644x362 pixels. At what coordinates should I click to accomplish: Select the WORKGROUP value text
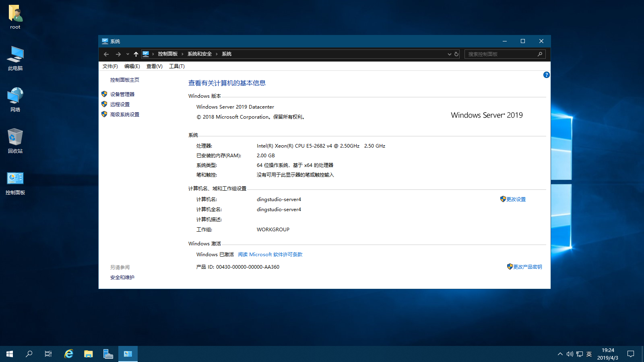coord(273,230)
